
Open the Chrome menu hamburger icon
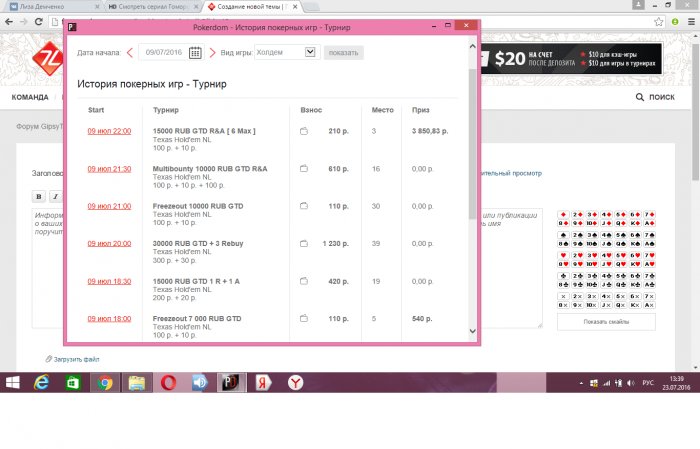pyautogui.click(x=691, y=22)
